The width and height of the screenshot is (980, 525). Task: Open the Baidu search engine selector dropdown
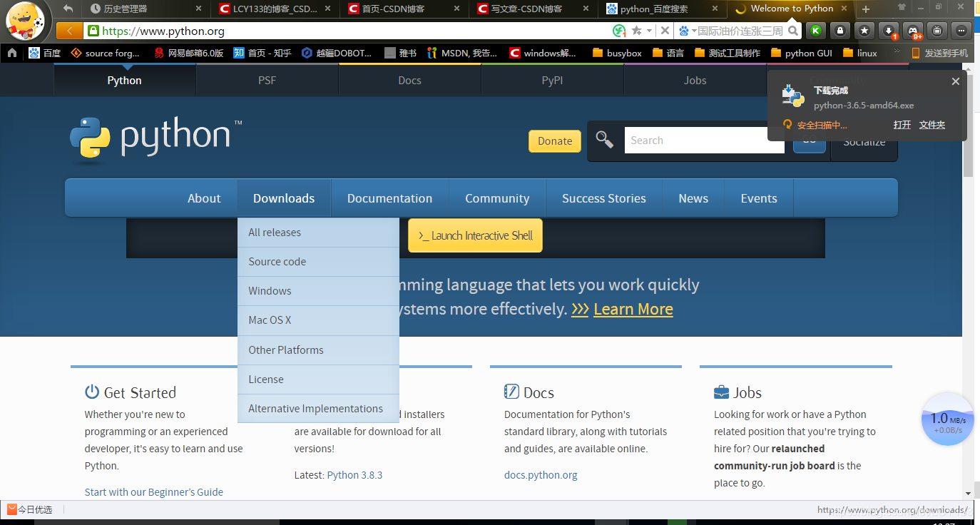pyautogui.click(x=687, y=31)
